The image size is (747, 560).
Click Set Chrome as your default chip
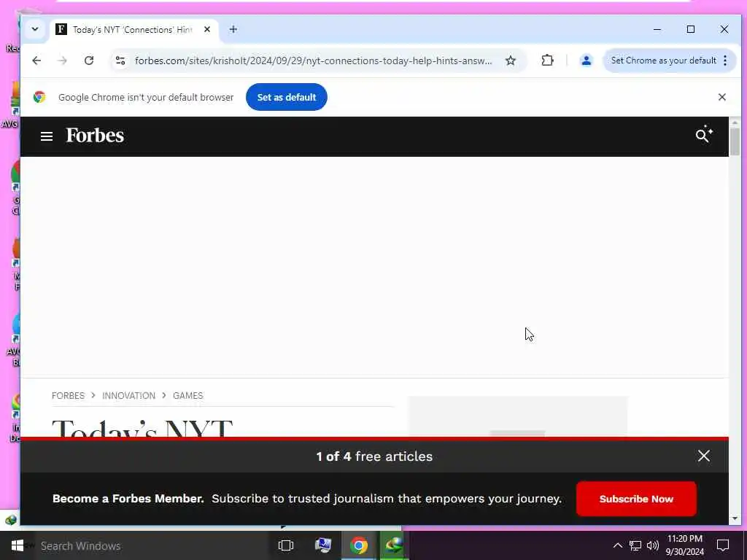coord(663,61)
